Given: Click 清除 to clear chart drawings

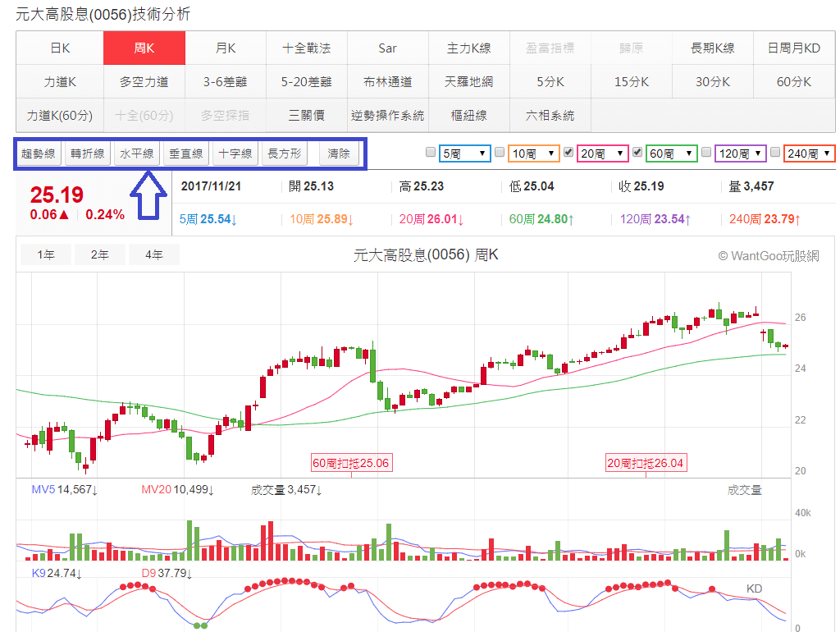Looking at the screenshot, I should point(337,153).
